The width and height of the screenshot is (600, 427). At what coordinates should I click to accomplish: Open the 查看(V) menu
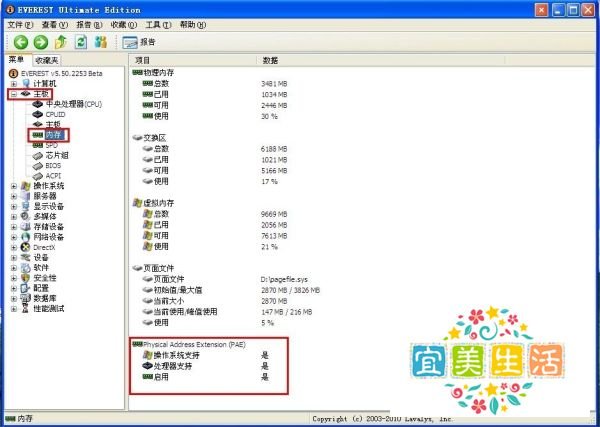pos(55,25)
